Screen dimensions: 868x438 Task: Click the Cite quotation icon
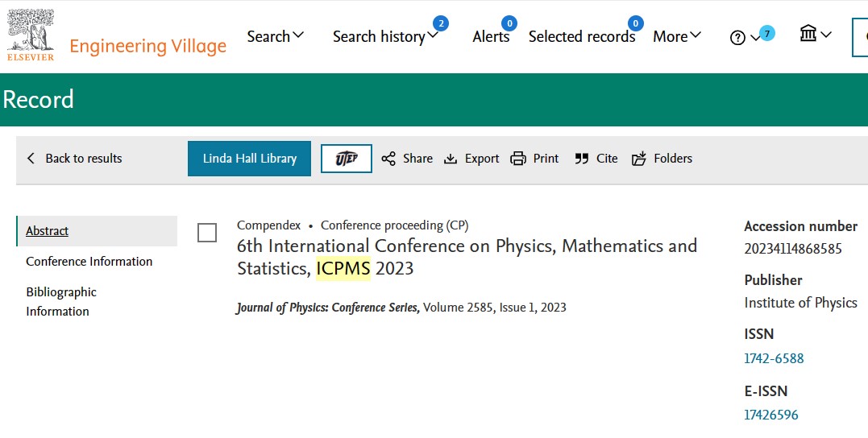click(x=582, y=159)
